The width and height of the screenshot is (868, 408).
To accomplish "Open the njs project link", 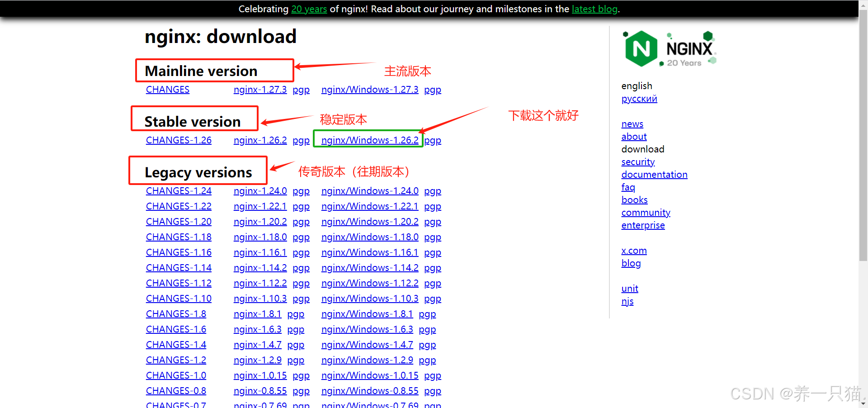I will [627, 301].
